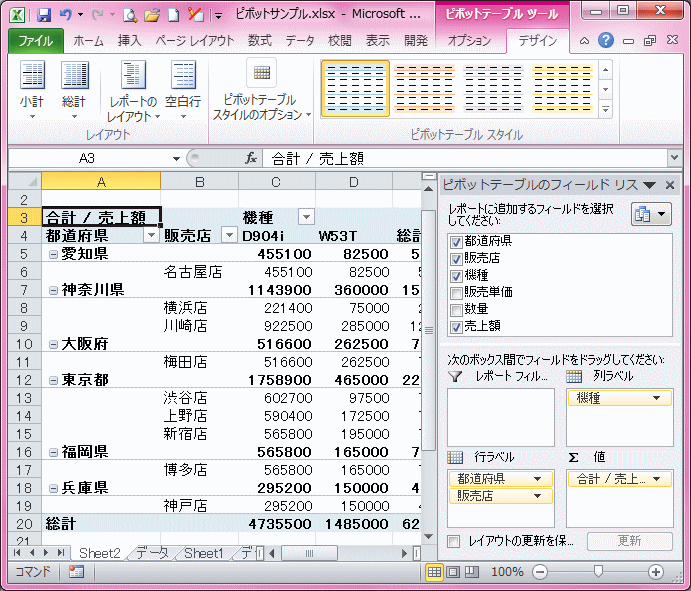Switch to Normal view in status bar
Viewport: 691px width, 591px height.
(435, 572)
